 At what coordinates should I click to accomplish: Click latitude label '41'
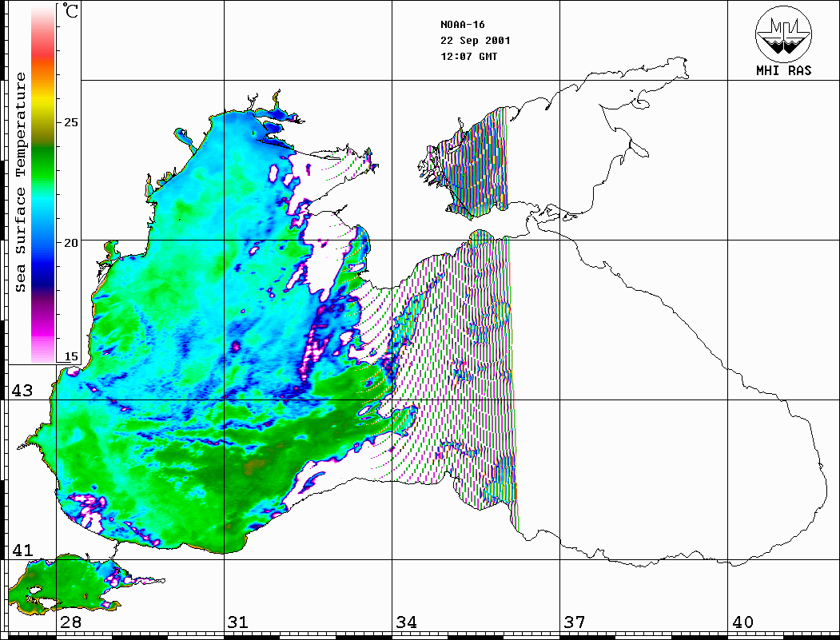22,550
